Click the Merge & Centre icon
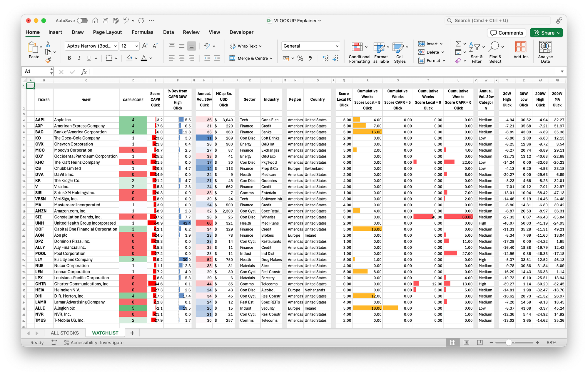588x375 pixels. tap(233, 58)
